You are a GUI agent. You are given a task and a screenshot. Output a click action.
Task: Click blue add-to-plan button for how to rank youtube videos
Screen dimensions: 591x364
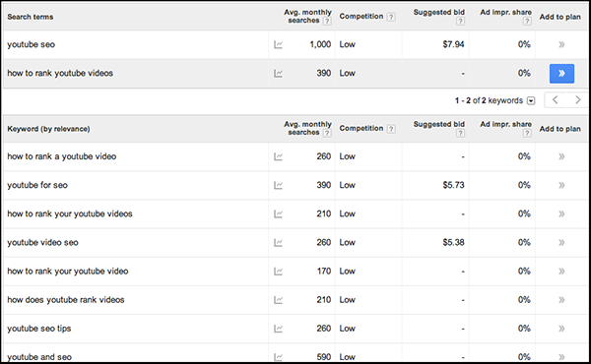point(561,74)
